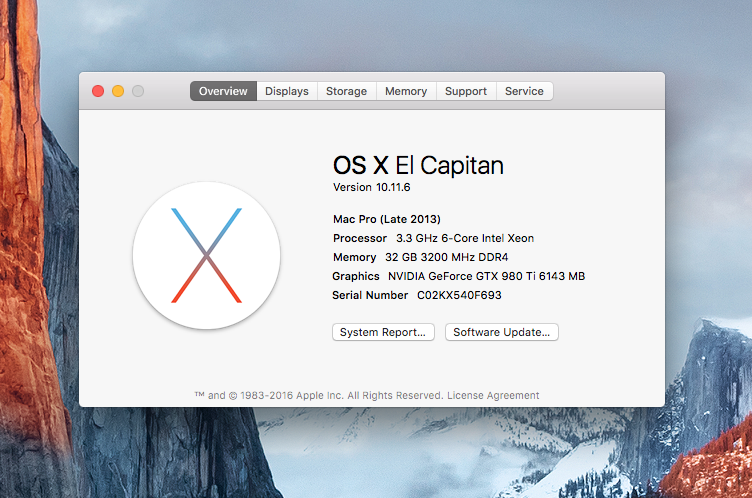Switch to the Displays tab
Image resolution: width=752 pixels, height=498 pixels.
[x=287, y=91]
